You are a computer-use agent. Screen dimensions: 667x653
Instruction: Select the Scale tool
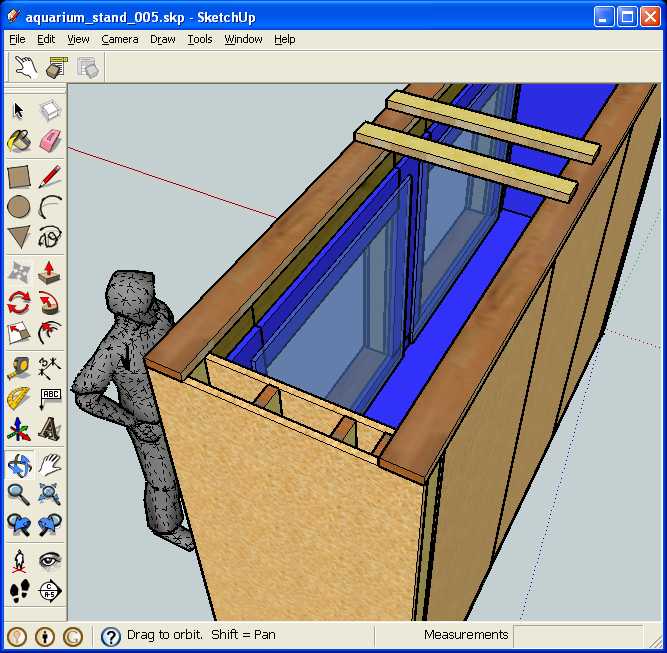pyautogui.click(x=19, y=333)
